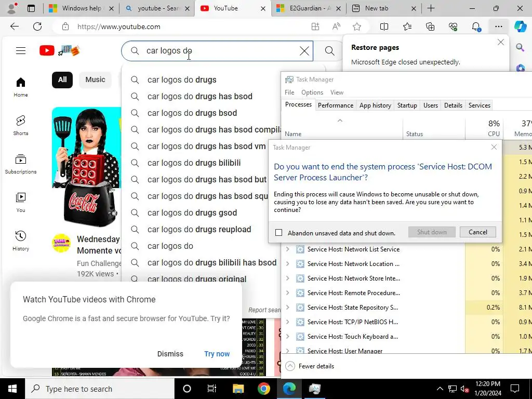Open Edge notifications bell
The image size is (532, 399).
point(476,26)
